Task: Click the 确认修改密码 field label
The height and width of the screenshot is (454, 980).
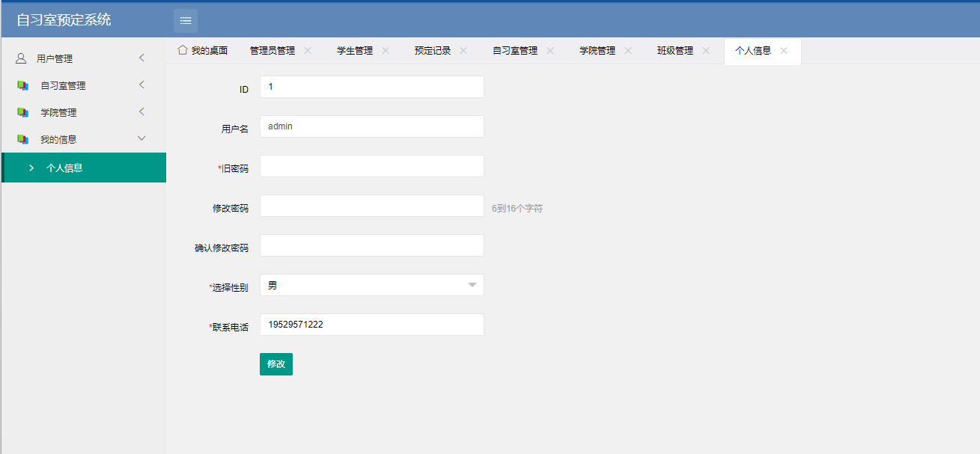Action: click(x=222, y=248)
